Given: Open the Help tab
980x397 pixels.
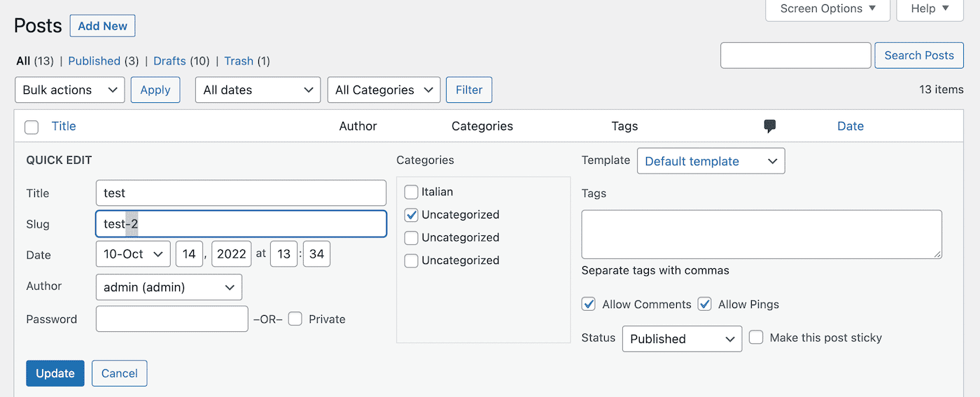Looking at the screenshot, I should [x=930, y=9].
